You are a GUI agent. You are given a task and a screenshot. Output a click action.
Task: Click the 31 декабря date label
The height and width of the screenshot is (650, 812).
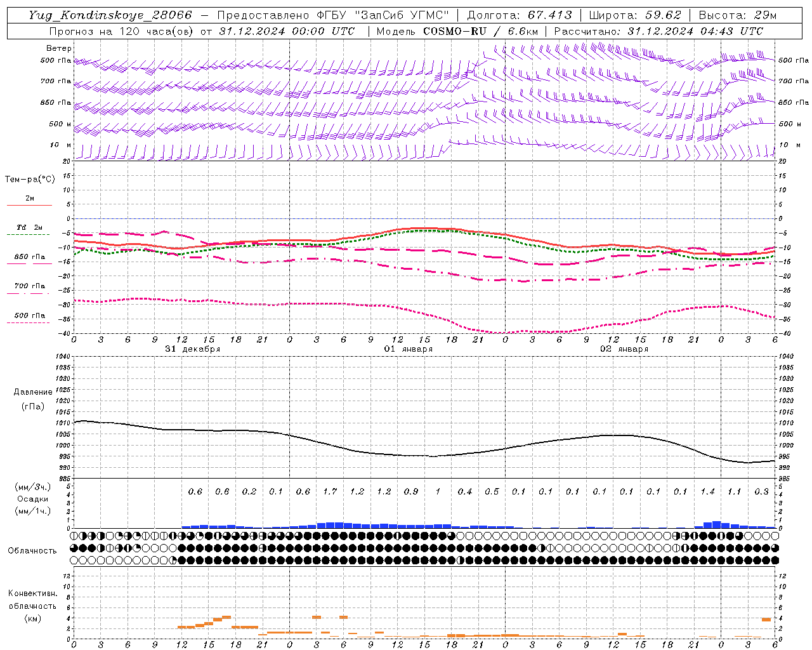tap(193, 349)
